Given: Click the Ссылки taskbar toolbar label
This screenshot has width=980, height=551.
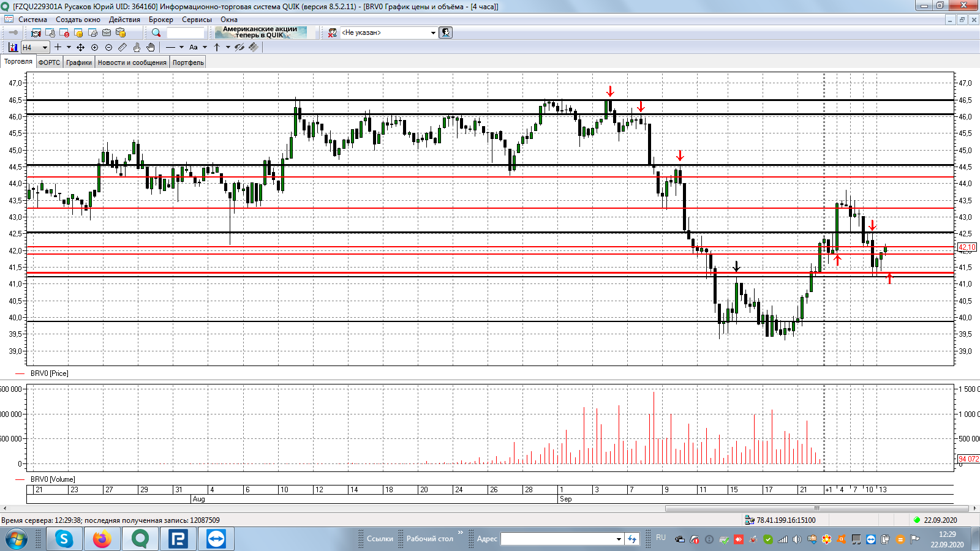Looking at the screenshot, I should [380, 539].
